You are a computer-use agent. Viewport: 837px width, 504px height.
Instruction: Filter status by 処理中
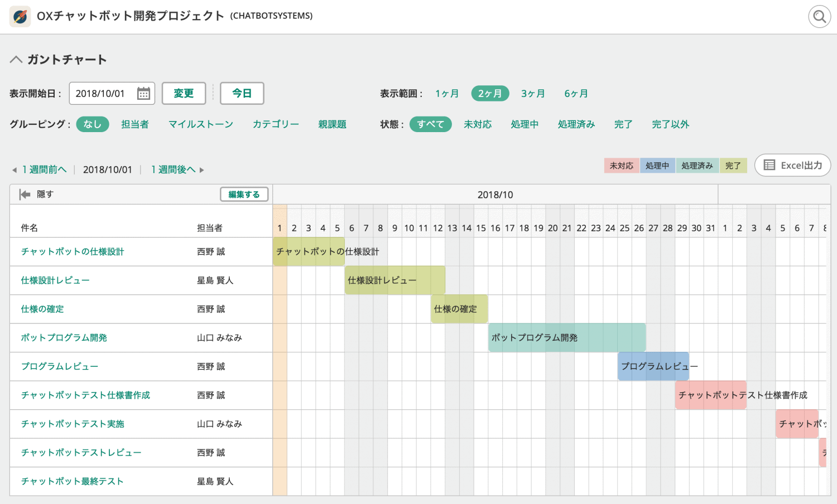(525, 124)
